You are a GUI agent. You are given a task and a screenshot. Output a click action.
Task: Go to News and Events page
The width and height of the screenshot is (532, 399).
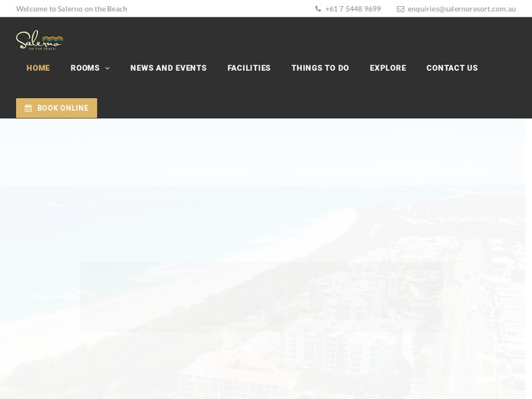[x=168, y=68]
